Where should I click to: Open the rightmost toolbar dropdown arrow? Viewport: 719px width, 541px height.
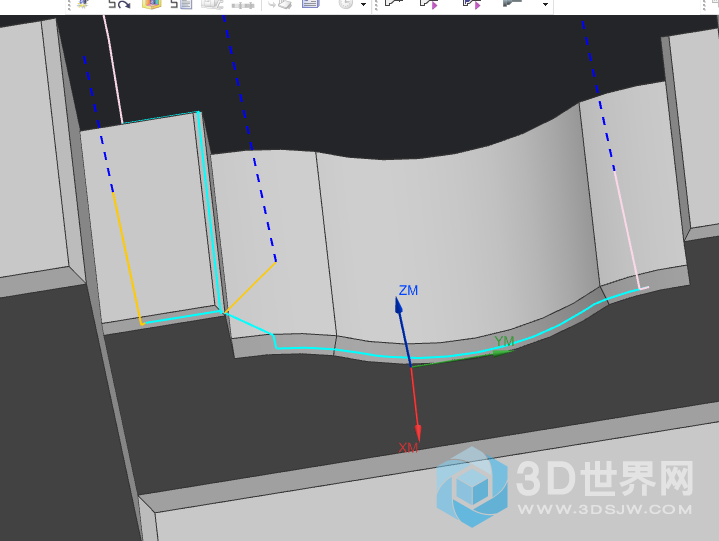coord(545,5)
